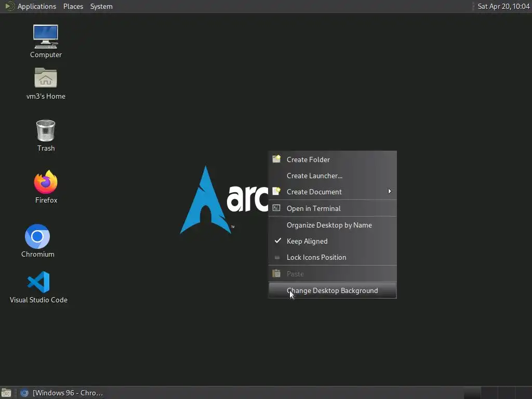This screenshot has width=532, height=399.
Task: Switch to the last workspace in the switcher
Action: tap(523, 393)
